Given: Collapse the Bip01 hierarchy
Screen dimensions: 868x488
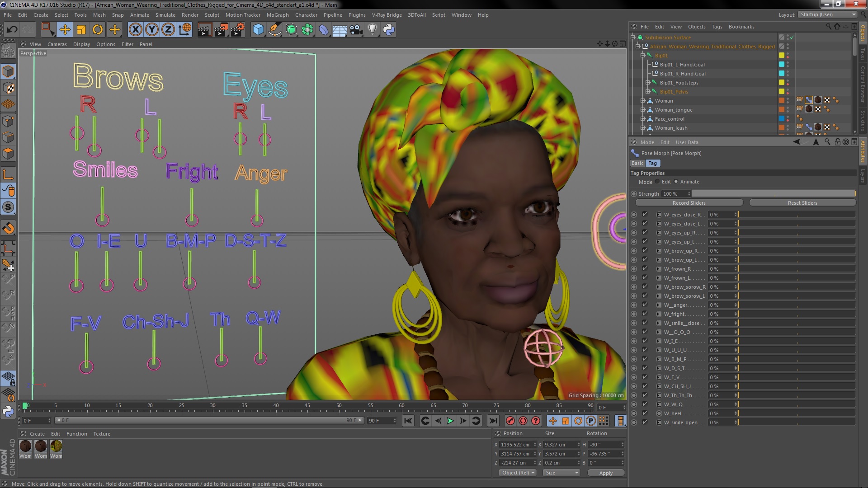Looking at the screenshot, I should click(x=642, y=56).
